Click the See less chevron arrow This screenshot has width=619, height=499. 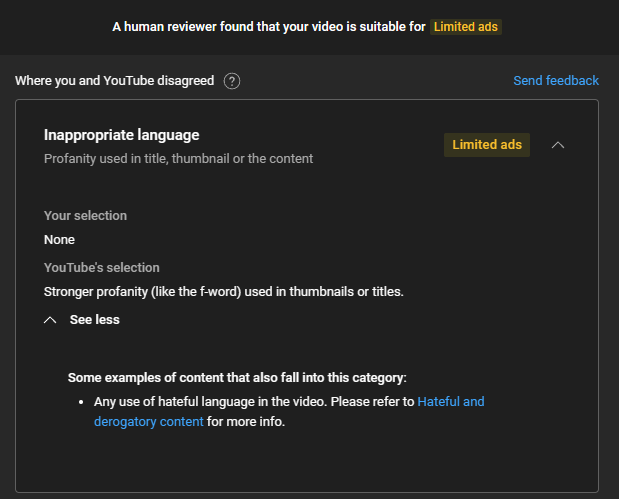pyautogui.click(x=50, y=320)
